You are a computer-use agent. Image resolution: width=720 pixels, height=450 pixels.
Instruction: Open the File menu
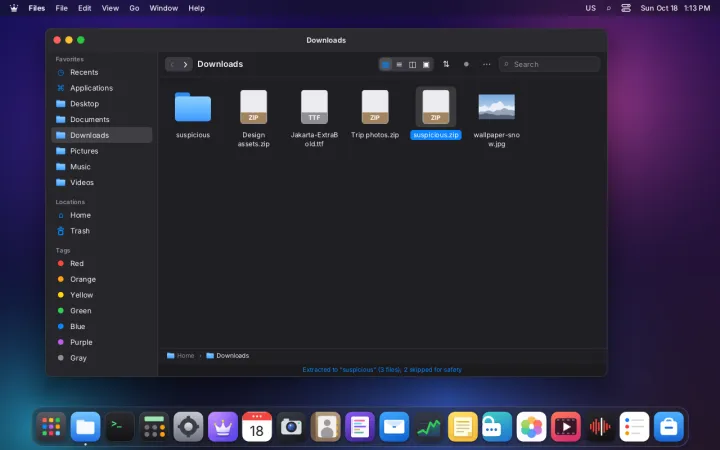62,8
